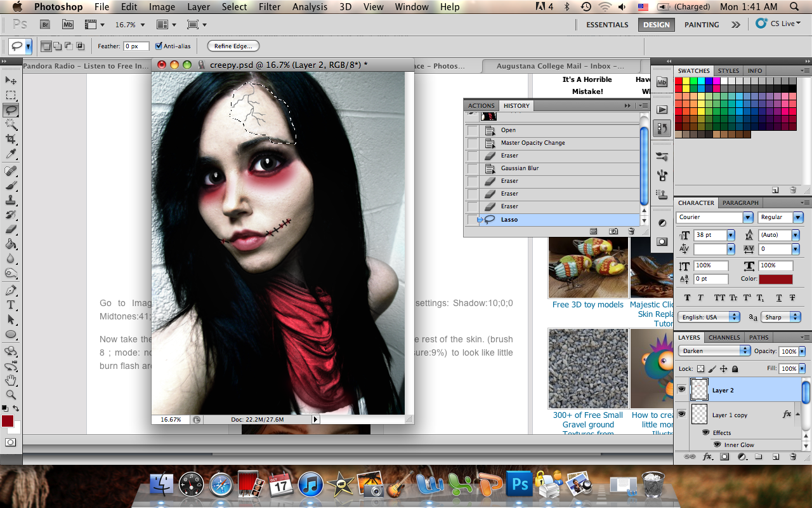The image size is (812, 508).
Task: Toggle lock all padlock
Action: pyautogui.click(x=735, y=368)
